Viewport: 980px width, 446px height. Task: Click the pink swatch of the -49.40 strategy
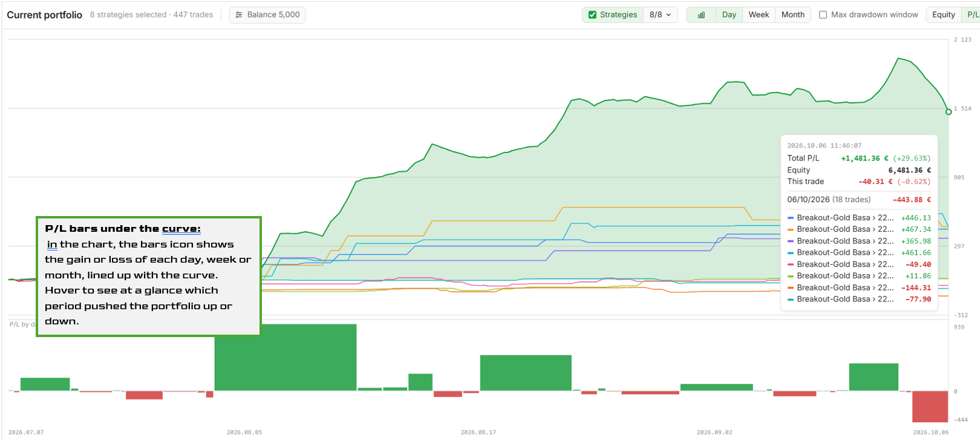(791, 264)
